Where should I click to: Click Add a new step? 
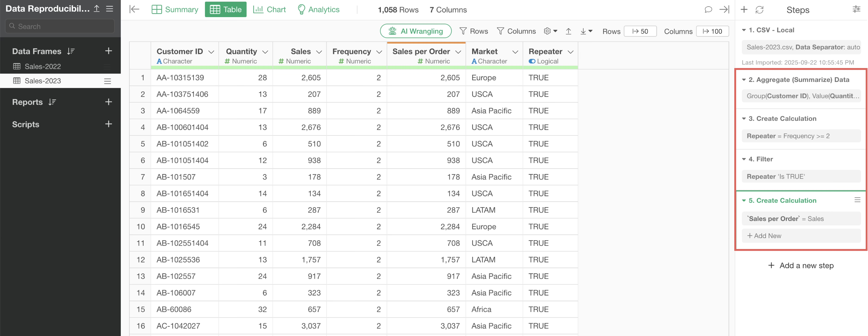pyautogui.click(x=801, y=265)
